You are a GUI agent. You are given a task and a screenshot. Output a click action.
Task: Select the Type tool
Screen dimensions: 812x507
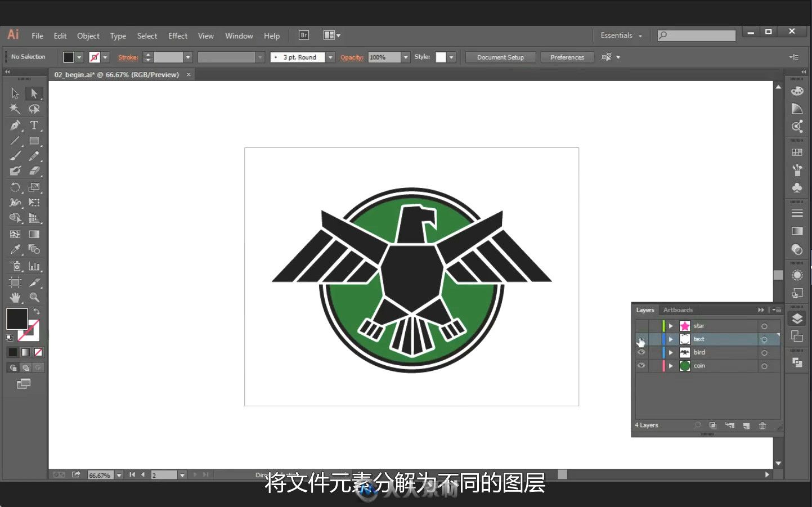pyautogui.click(x=34, y=125)
